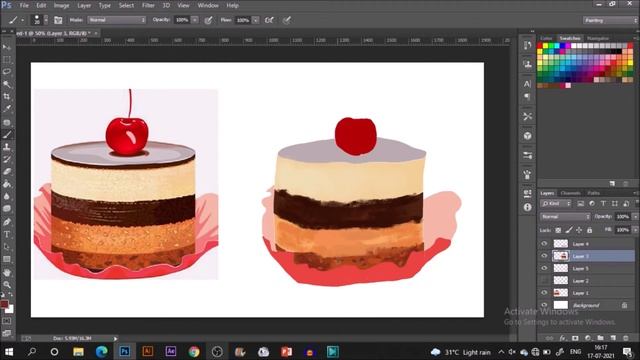
Task: Toggle pressure for opacity button
Action: tap(209, 20)
